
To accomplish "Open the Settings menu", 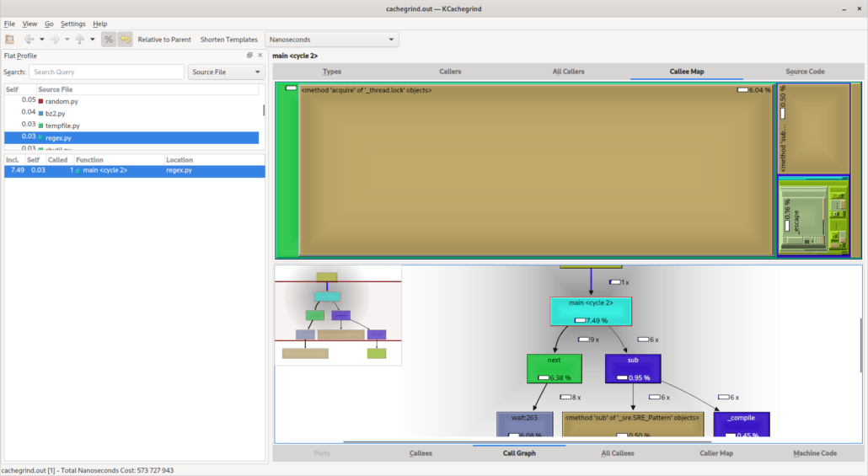I will tap(72, 24).
